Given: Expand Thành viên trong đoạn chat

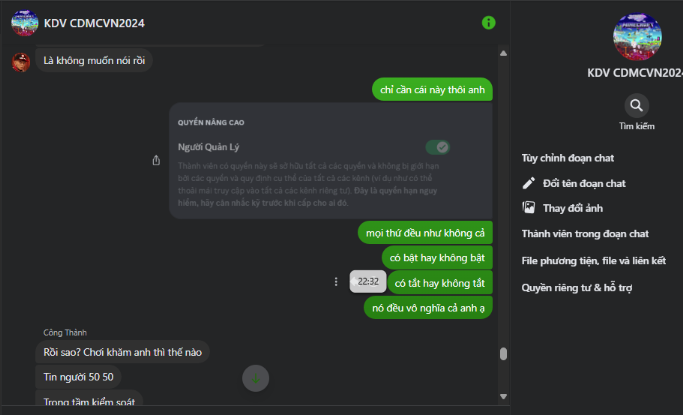Looking at the screenshot, I should 585,233.
